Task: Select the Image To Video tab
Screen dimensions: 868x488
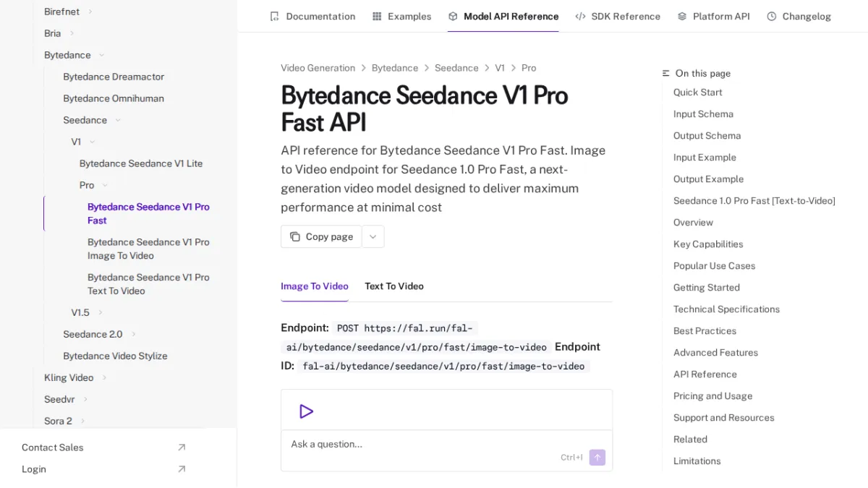Action: (x=315, y=286)
